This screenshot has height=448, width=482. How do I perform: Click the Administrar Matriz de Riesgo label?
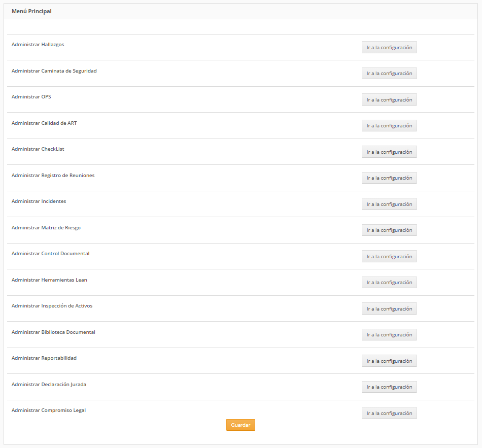coord(46,228)
